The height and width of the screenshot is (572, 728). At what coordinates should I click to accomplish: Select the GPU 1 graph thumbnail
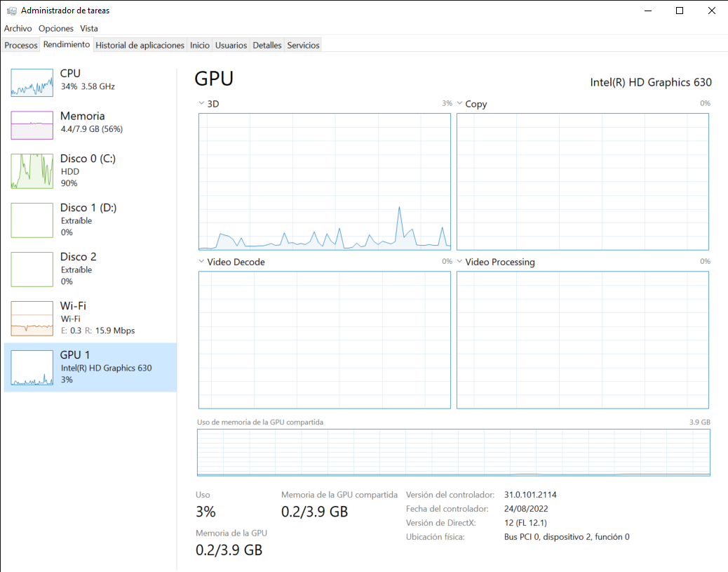click(x=32, y=368)
